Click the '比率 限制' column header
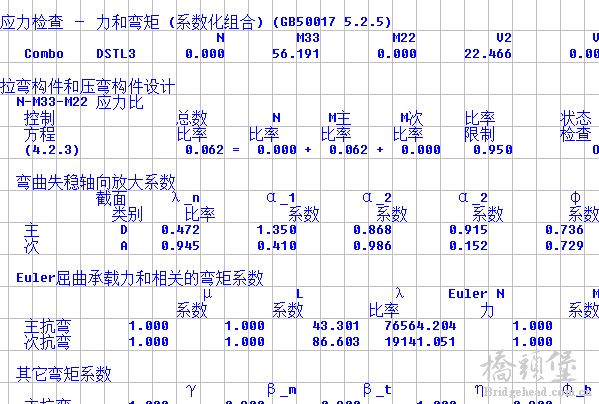 [x=480, y=126]
